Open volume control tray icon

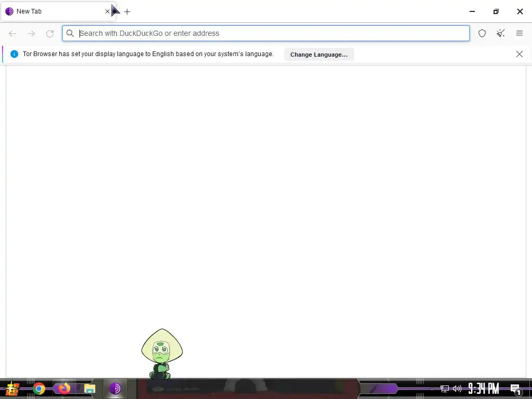(457, 389)
